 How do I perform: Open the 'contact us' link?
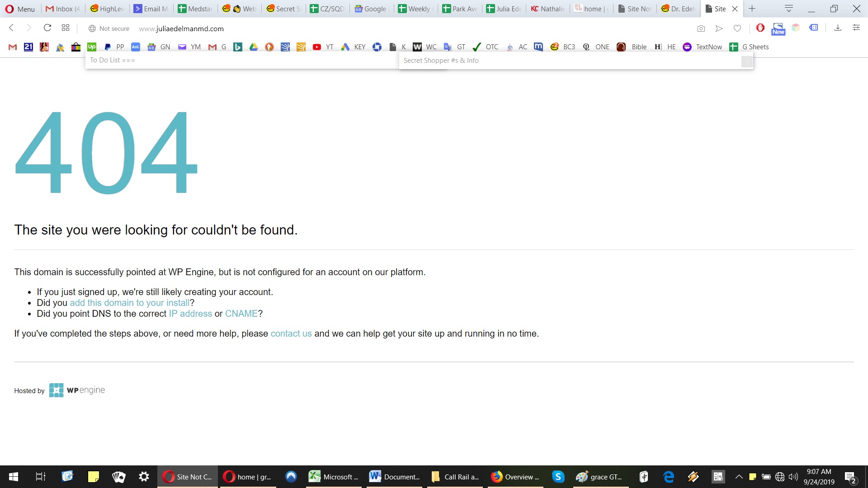point(291,333)
